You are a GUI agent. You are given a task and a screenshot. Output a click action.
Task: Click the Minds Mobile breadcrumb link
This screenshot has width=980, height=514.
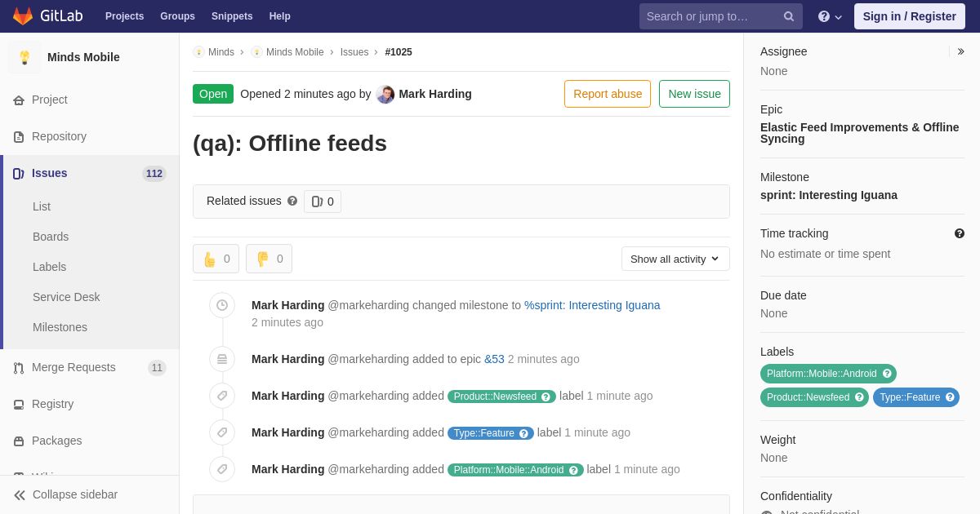point(295,52)
